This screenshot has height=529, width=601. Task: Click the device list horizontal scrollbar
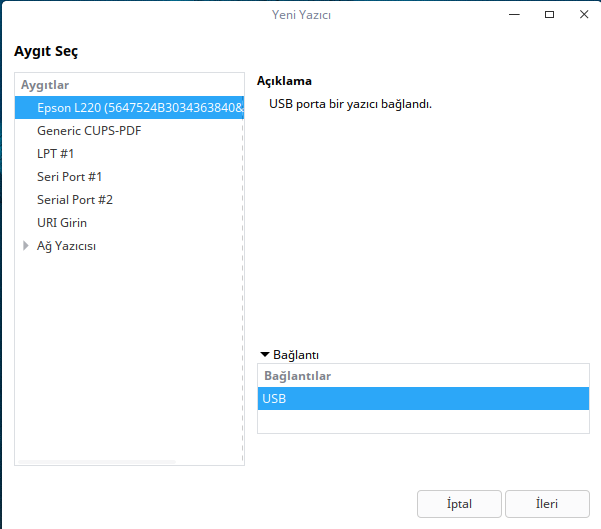point(96,461)
